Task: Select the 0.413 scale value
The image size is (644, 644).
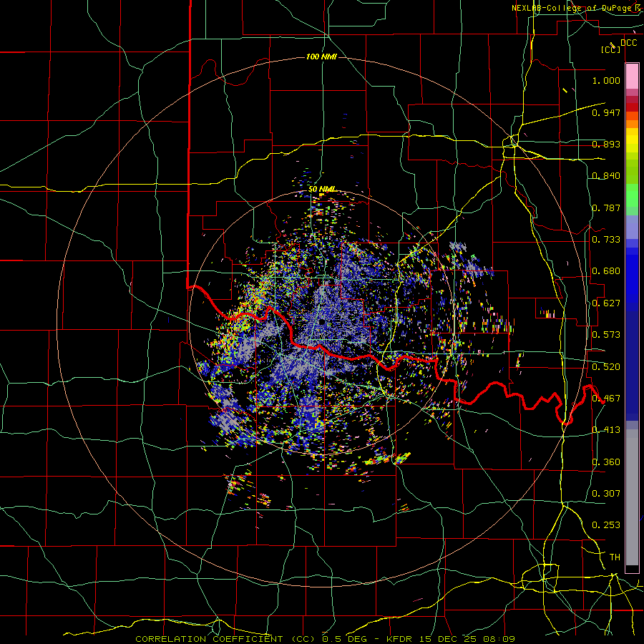Action: (x=606, y=429)
